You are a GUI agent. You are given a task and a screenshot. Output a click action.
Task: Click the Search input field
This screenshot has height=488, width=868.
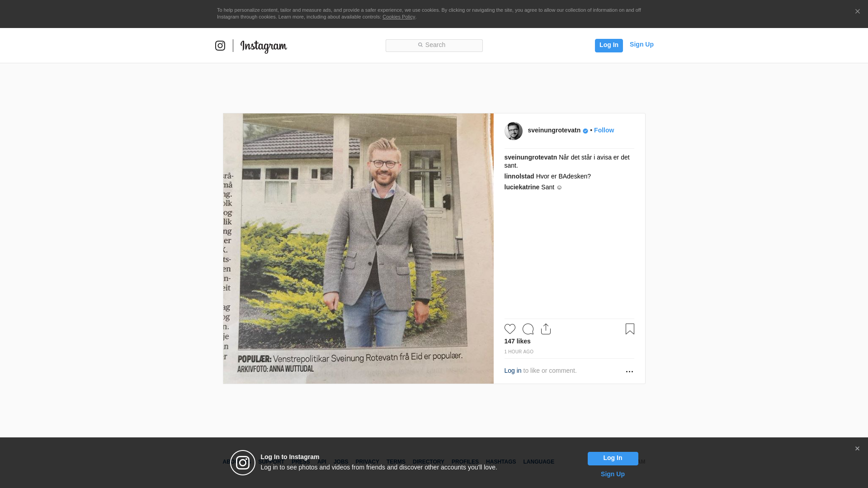[434, 46]
